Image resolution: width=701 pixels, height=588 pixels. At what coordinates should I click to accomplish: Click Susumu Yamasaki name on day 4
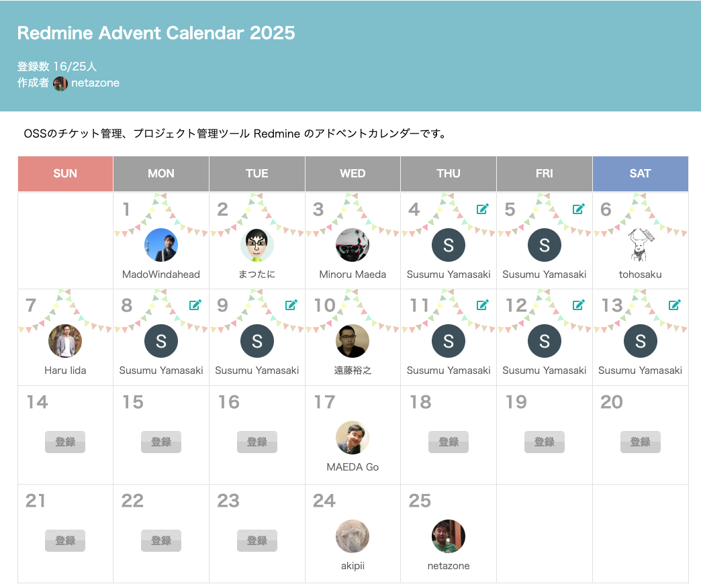tap(449, 275)
